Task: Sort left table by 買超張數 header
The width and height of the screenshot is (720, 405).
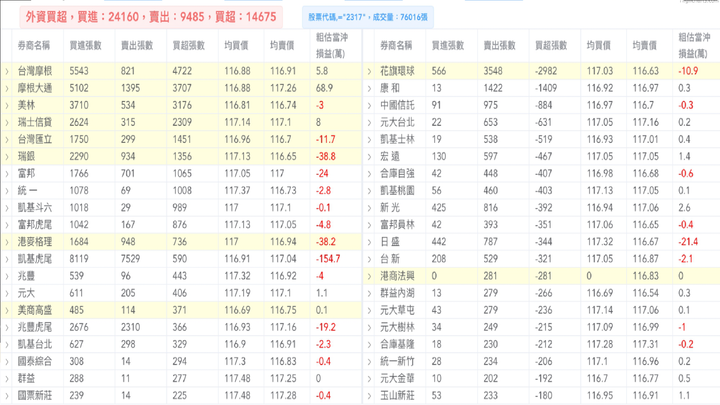Action: 189,45
